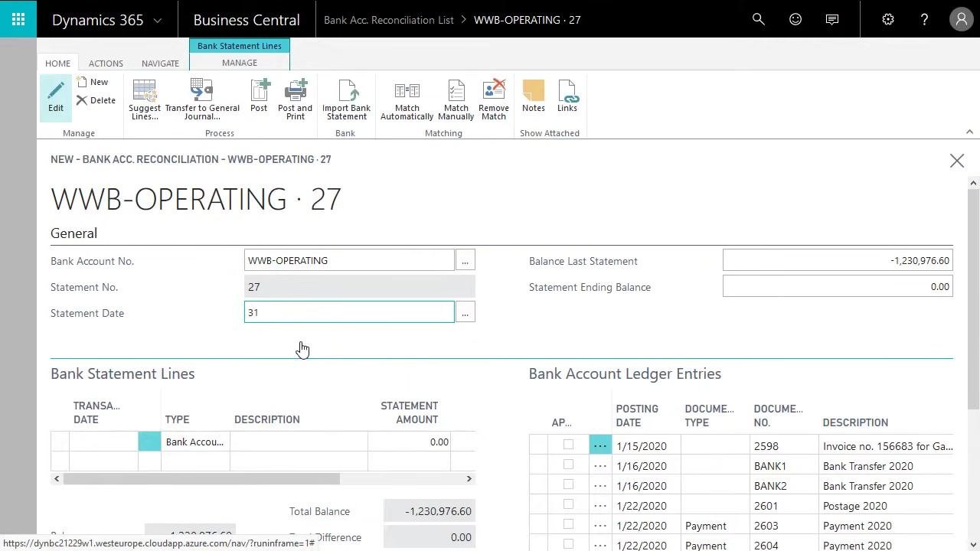This screenshot has height=551, width=980.
Task: Create a New statement line
Action: click(92, 82)
